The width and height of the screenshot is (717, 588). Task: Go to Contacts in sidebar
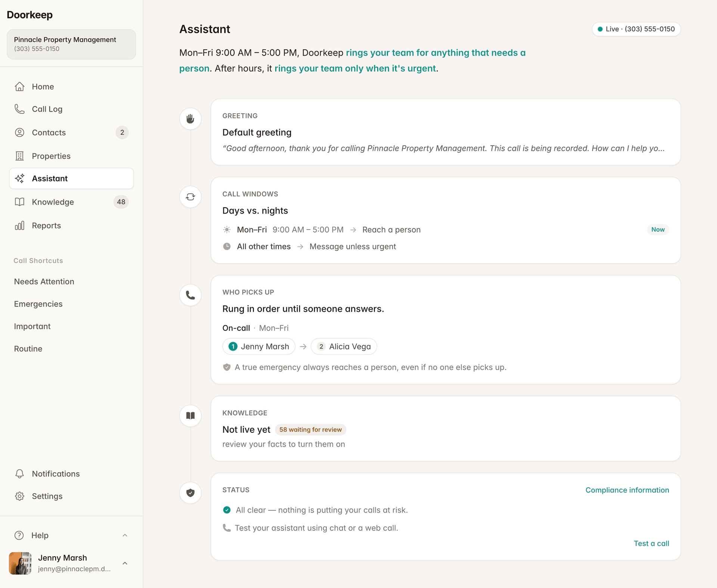(71, 133)
